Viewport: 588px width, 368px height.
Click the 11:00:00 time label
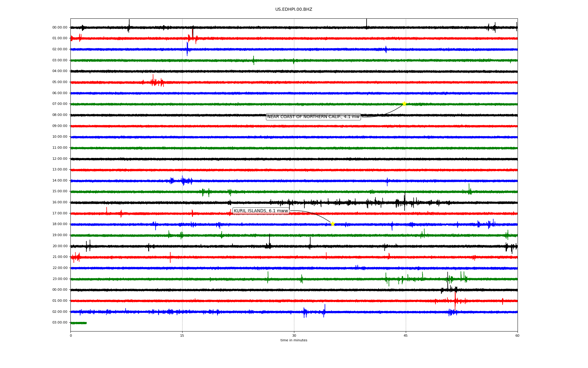click(x=60, y=148)
